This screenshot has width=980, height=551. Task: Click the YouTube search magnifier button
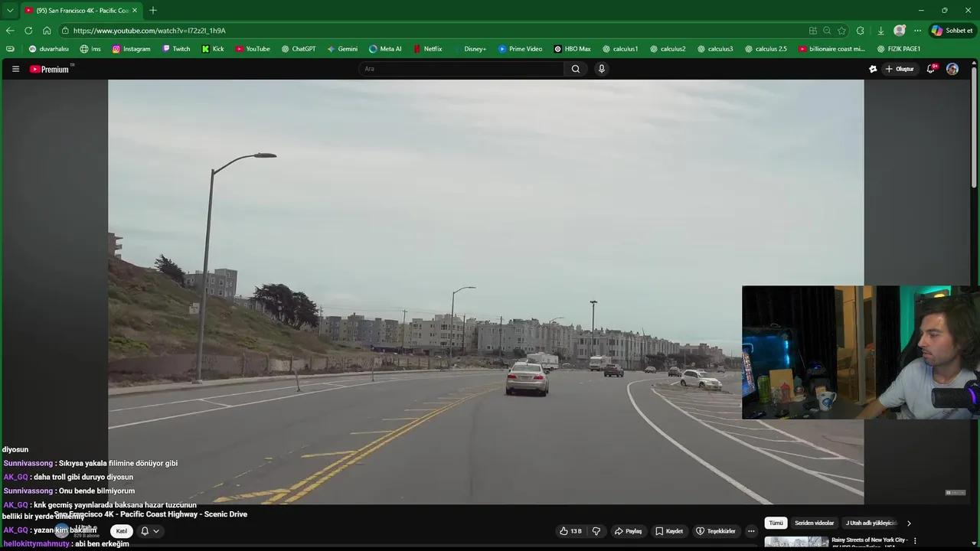click(x=576, y=69)
